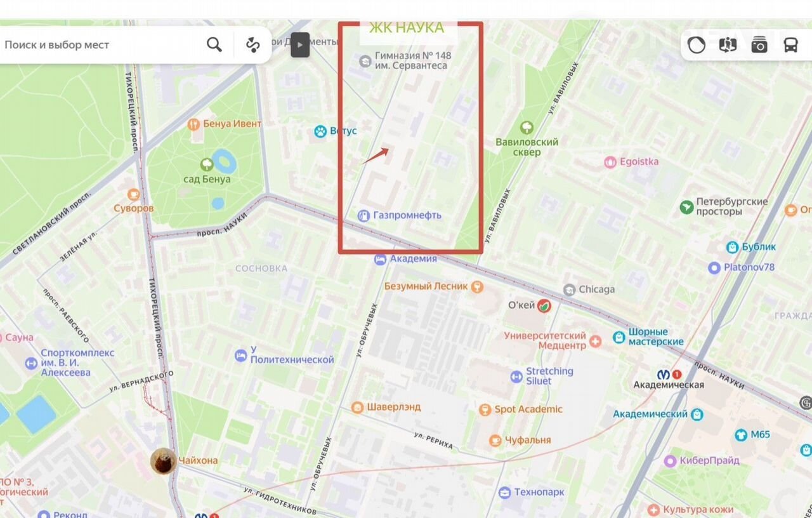Open the Университетский Медцентр place label

point(545,340)
